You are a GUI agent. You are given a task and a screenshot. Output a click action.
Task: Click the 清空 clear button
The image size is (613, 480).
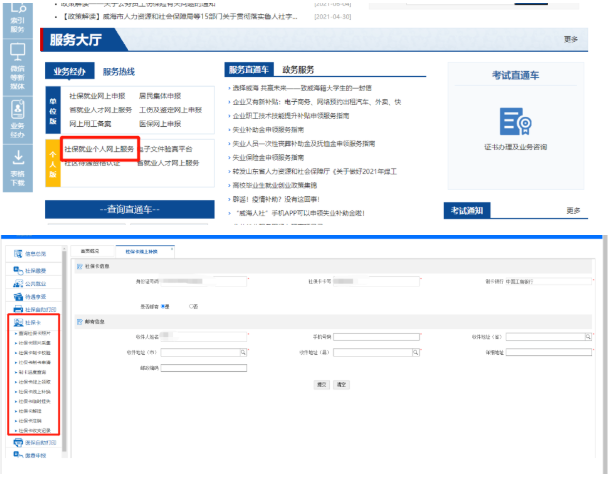[x=341, y=384]
